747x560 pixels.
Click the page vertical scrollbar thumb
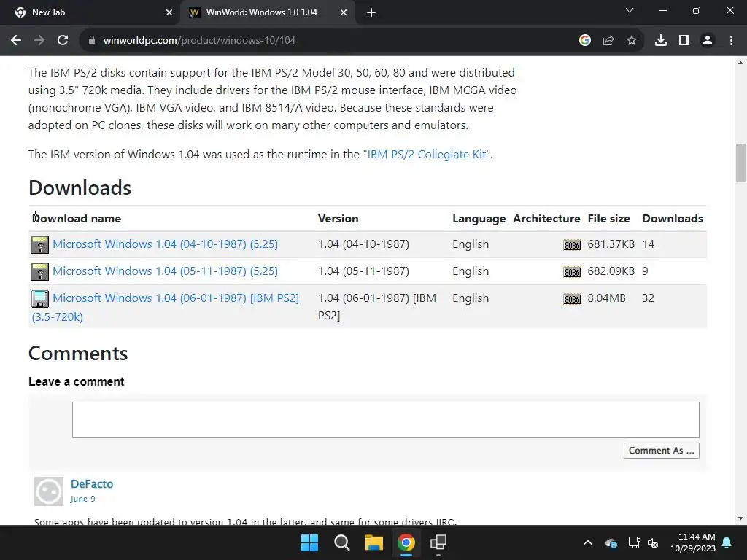click(x=740, y=163)
